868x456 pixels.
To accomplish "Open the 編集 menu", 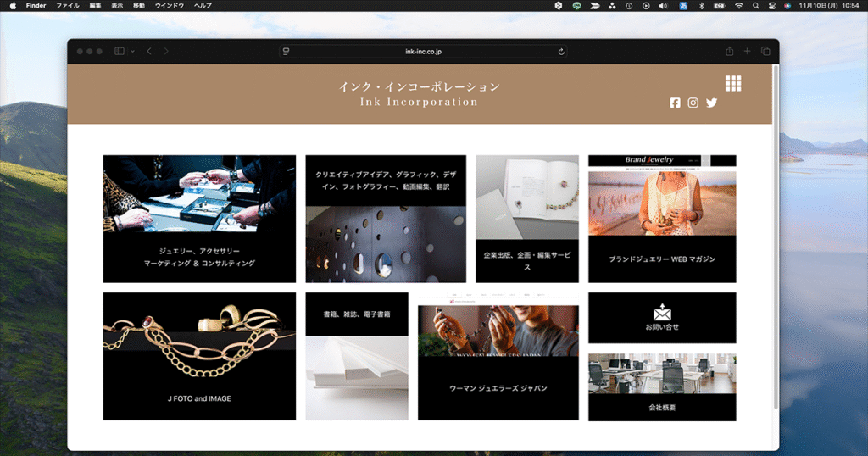I will click(96, 6).
